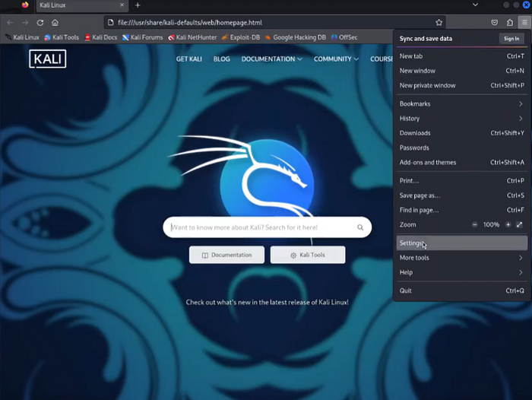Click GET KALI in page navigation
The height and width of the screenshot is (400, 532).
[x=189, y=59]
